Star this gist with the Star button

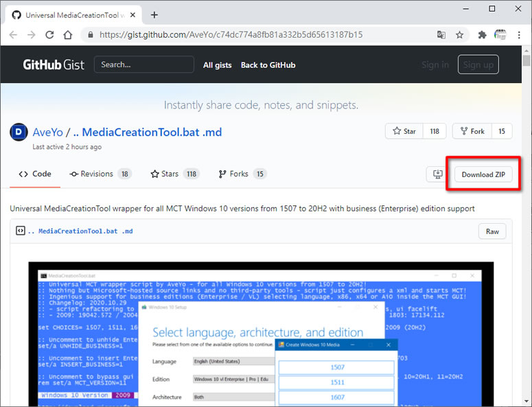pos(404,131)
